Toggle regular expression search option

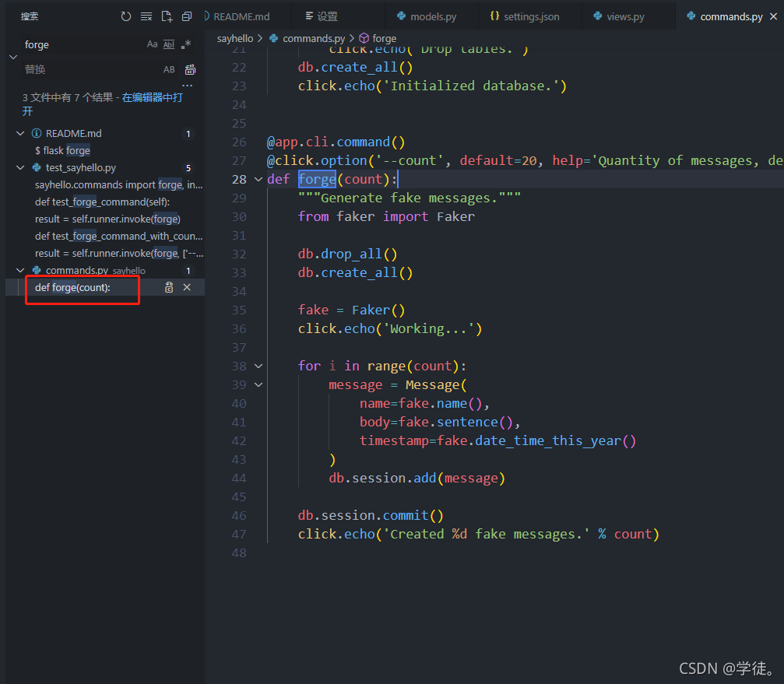186,44
